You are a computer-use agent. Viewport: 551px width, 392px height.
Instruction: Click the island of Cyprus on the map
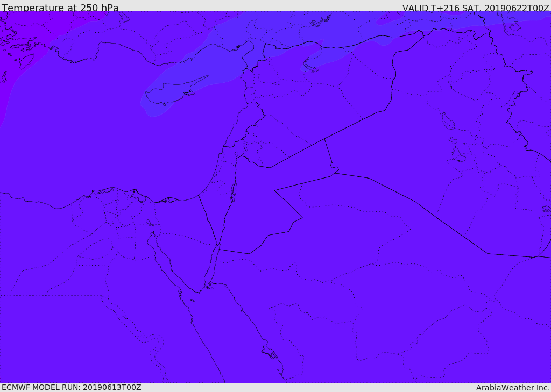point(176,90)
